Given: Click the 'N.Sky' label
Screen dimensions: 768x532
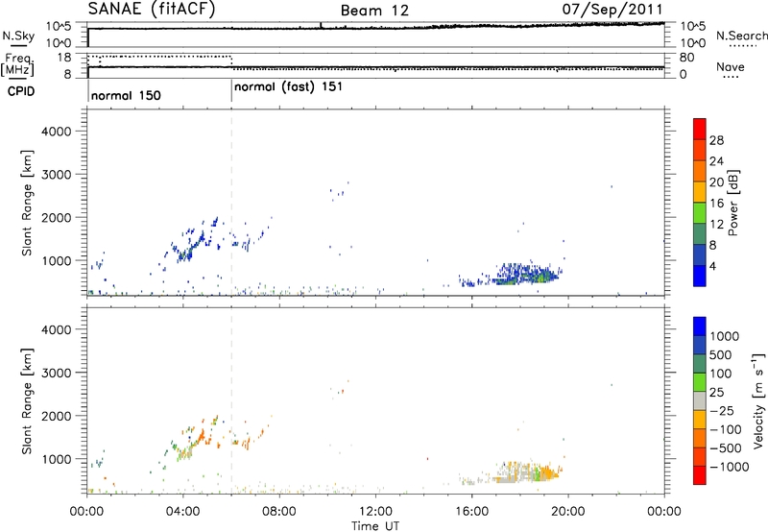Looking at the screenshot, I should pos(18,36).
